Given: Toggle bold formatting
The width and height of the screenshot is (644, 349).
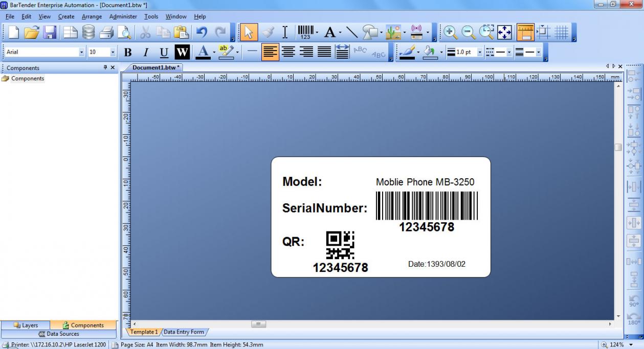Looking at the screenshot, I should click(x=128, y=52).
